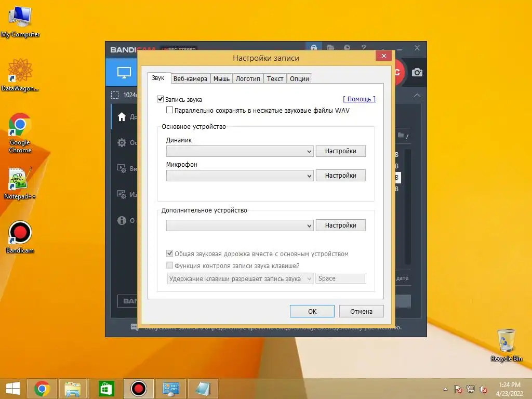
Task: Click the muted volume tray icon
Action: pyautogui.click(x=483, y=389)
